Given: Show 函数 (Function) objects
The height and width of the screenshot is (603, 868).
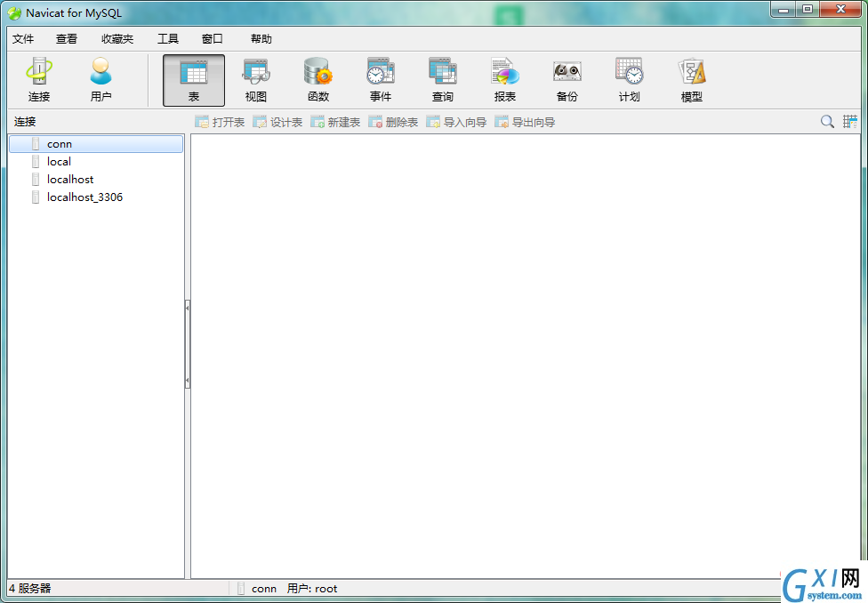Looking at the screenshot, I should (318, 80).
